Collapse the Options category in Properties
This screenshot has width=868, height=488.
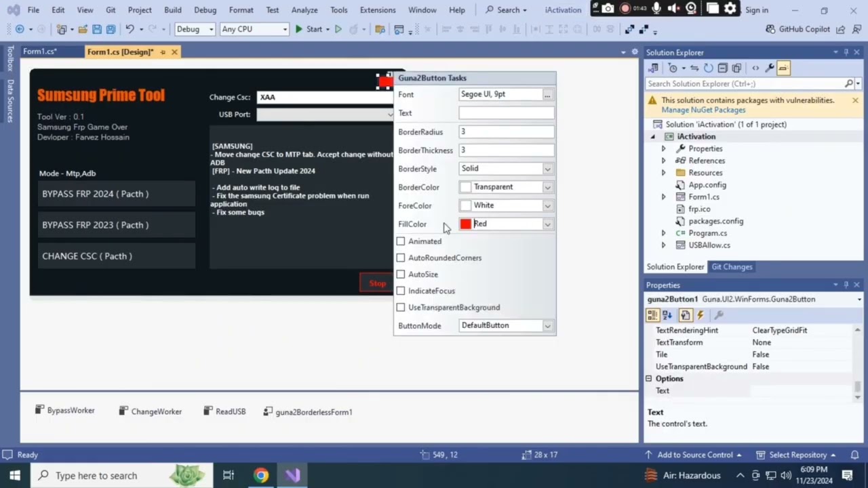[649, 379]
